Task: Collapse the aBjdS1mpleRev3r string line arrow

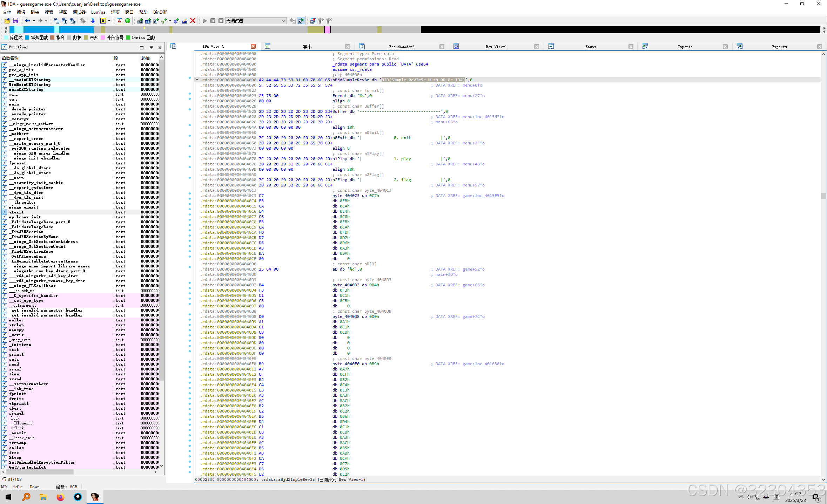Action: (197, 80)
